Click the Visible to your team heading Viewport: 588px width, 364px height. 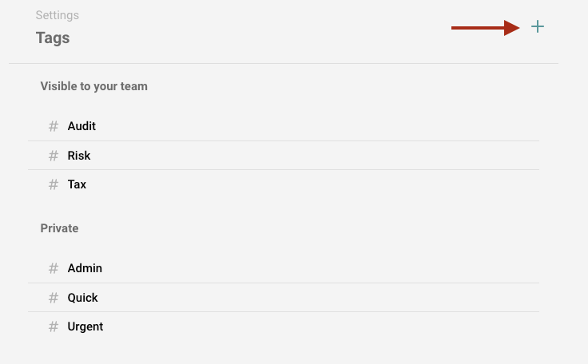point(93,86)
